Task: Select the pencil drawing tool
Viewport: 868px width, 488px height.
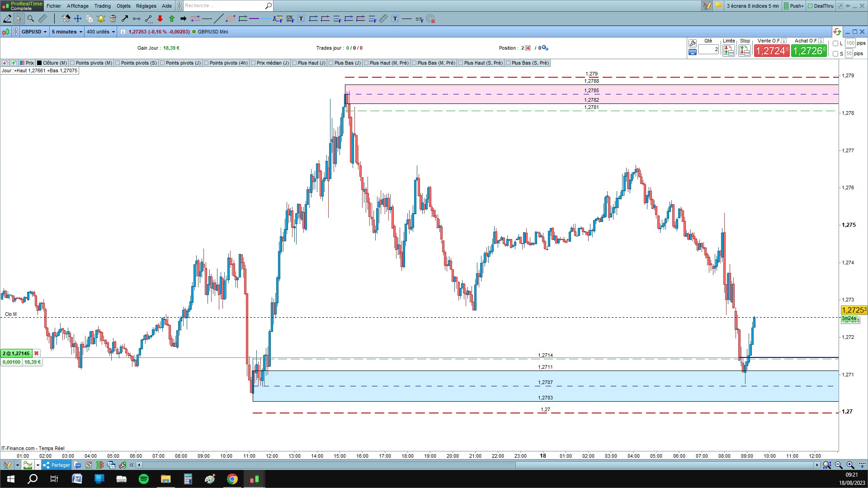Action: click(8, 19)
